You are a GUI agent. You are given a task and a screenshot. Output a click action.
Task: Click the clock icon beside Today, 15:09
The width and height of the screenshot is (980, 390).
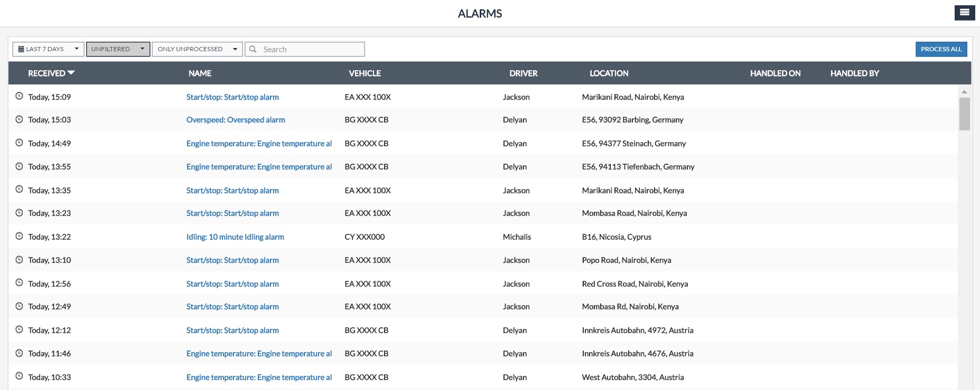[x=19, y=97]
